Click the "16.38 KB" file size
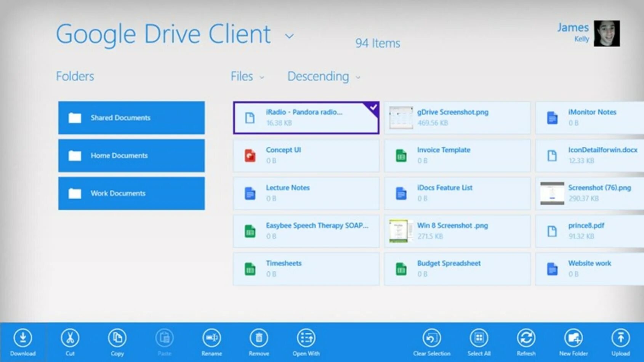Screen dimensions: 644x362 tap(279, 123)
